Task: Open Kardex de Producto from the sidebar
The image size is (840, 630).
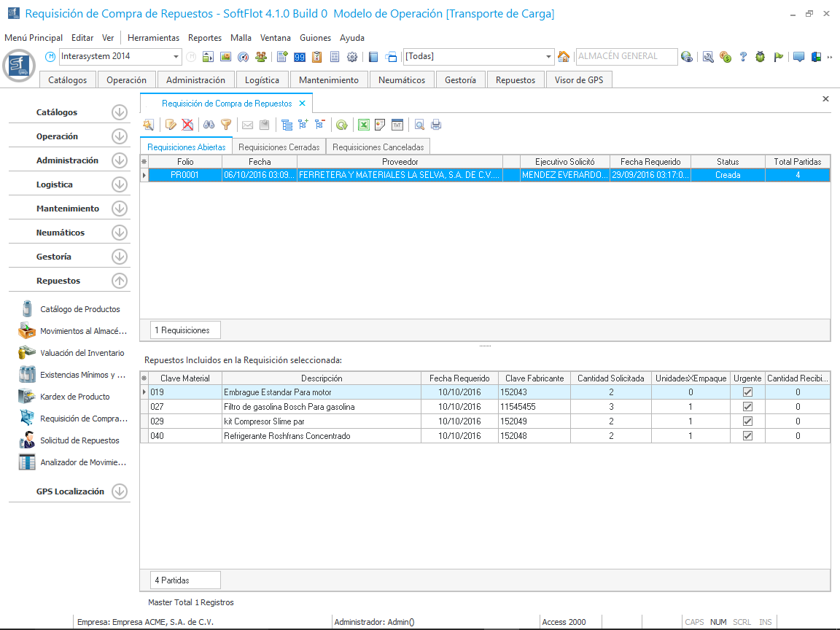Action: pos(74,397)
